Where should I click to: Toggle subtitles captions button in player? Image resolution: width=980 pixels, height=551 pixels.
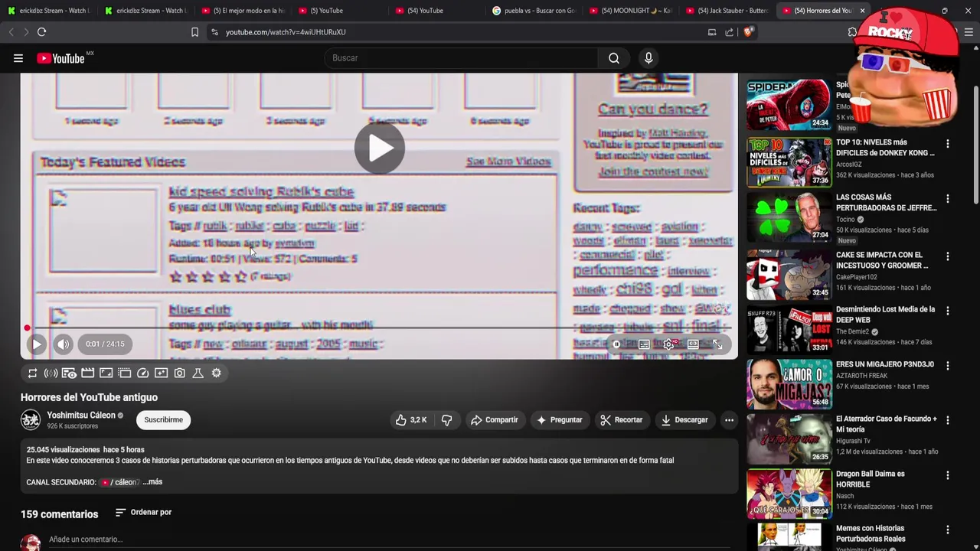click(x=644, y=344)
